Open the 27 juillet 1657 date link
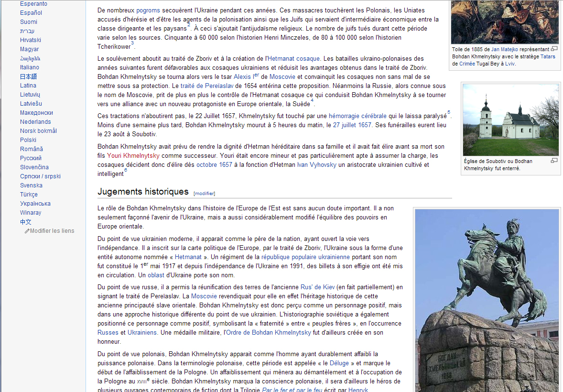Screen dimensions: 563x392 [352, 125]
